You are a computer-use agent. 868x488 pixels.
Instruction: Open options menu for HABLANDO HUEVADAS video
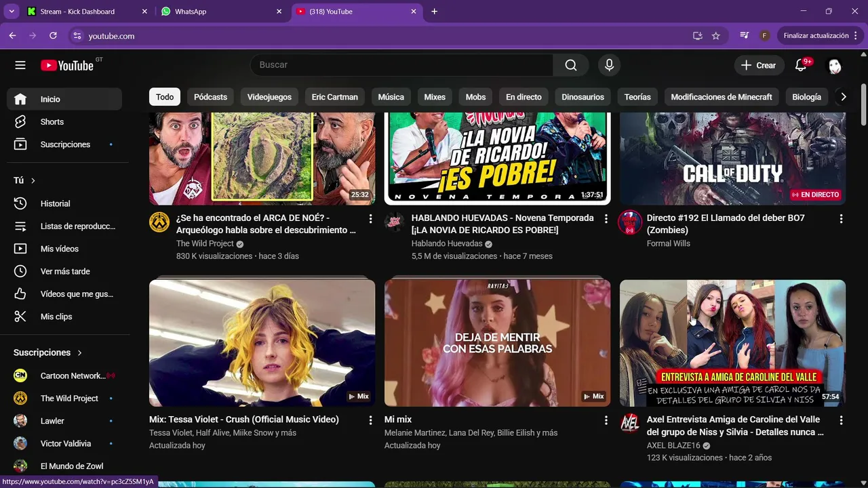pos(606,219)
